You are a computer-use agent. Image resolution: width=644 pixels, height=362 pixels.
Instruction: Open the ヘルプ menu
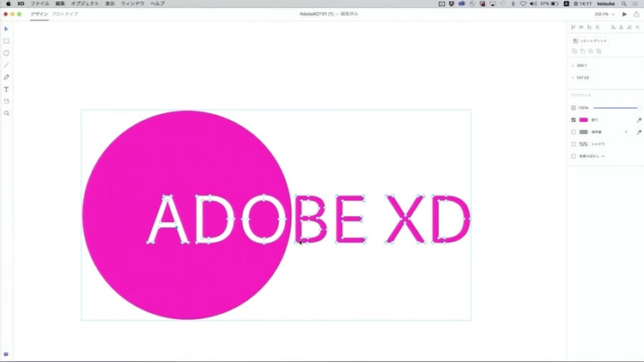[157, 3]
